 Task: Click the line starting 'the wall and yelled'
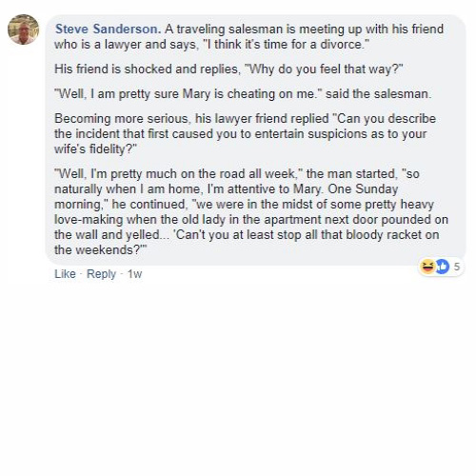pyautogui.click(x=247, y=235)
